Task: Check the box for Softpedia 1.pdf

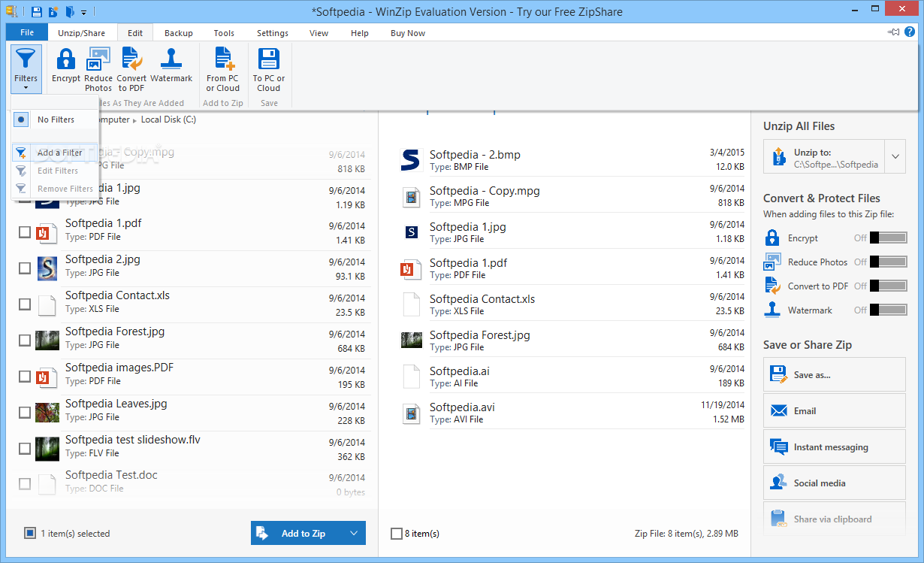Action: pos(25,232)
